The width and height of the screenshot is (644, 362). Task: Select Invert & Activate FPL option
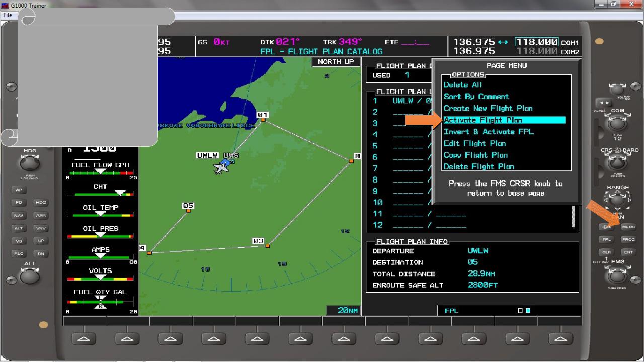click(489, 132)
